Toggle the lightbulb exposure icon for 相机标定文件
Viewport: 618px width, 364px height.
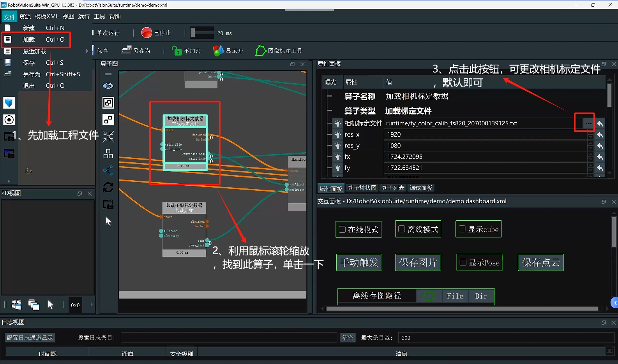(x=337, y=123)
